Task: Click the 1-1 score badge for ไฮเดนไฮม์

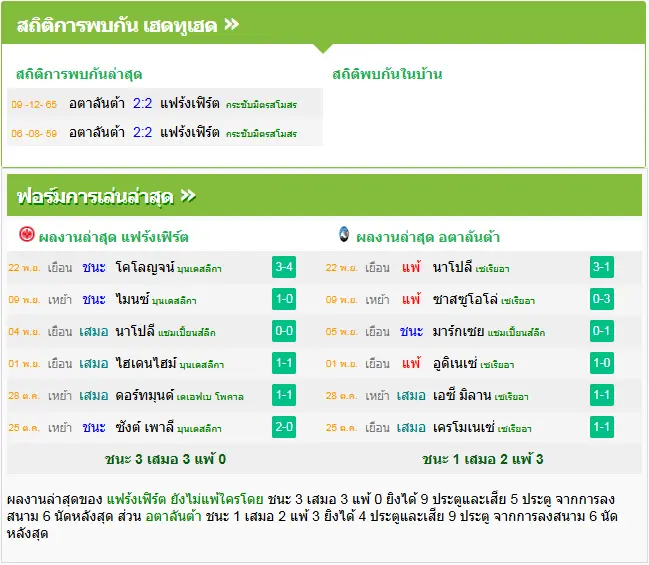Action: [x=284, y=363]
